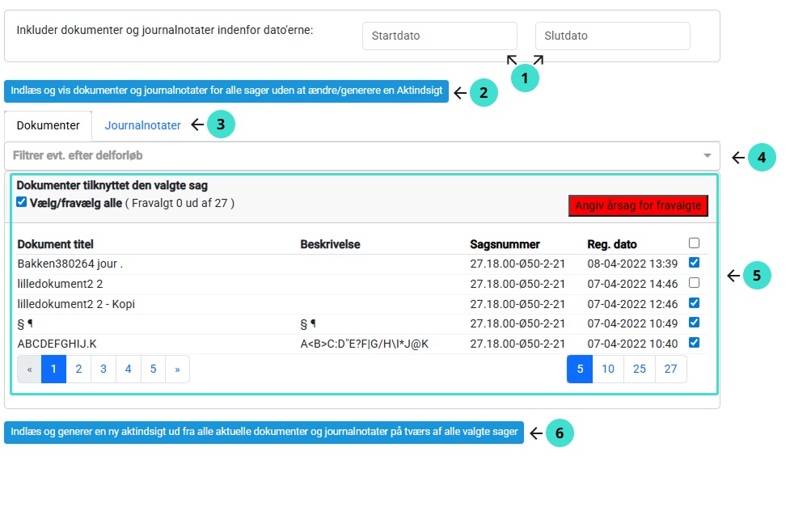Uncheck the Bakken380264 jour document row
Screen dimensions: 790x532
click(x=694, y=263)
